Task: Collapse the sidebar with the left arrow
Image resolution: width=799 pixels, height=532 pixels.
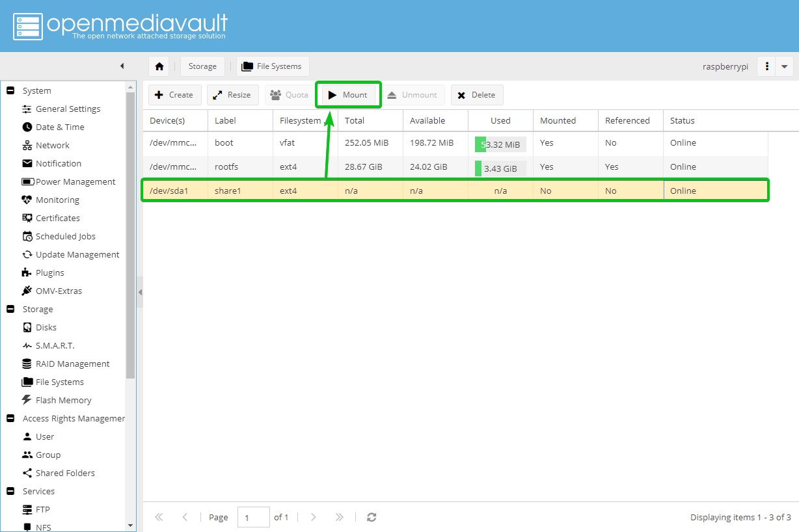Action: (x=122, y=66)
